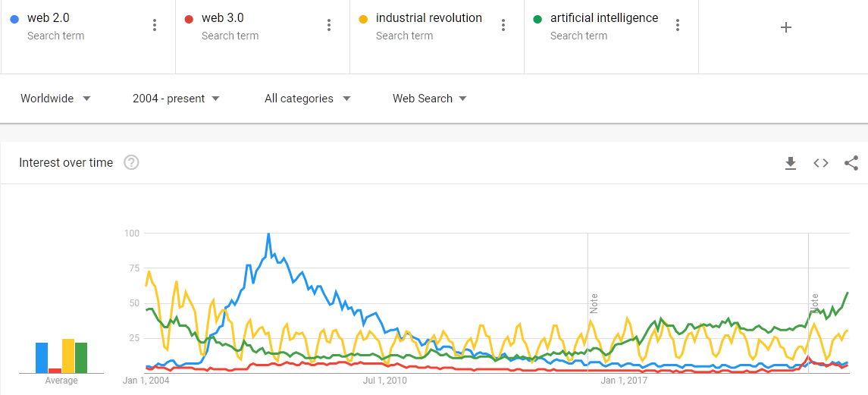Open the Web Search type dropdown
Viewport: 868px width, 395px height.
click(429, 99)
